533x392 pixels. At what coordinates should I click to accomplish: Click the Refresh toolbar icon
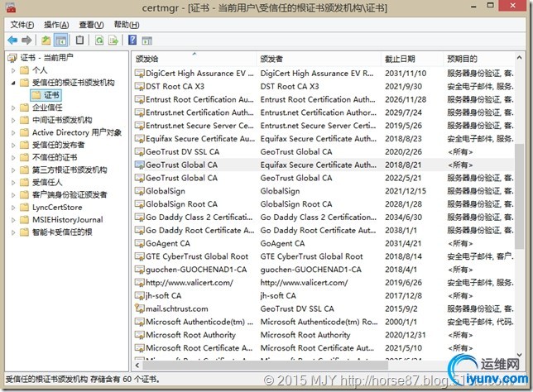pyautogui.click(x=99, y=41)
